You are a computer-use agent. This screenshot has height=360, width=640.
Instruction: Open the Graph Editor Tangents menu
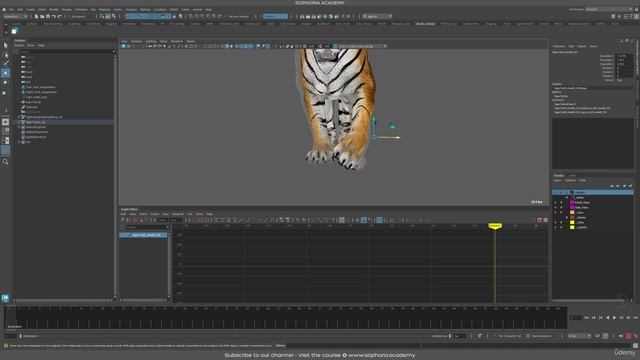[x=178, y=214]
